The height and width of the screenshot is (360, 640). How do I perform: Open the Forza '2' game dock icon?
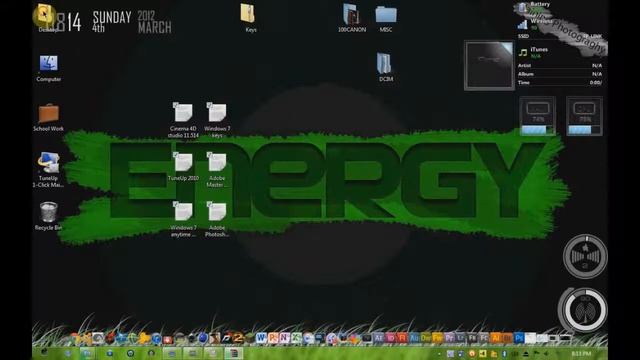coord(238,338)
